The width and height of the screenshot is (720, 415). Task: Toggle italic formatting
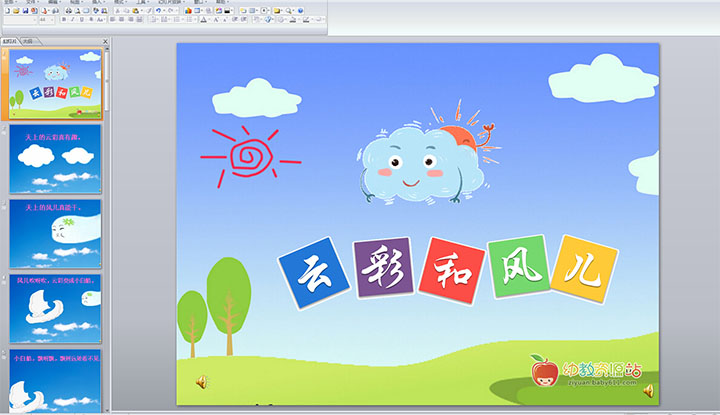click(73, 20)
